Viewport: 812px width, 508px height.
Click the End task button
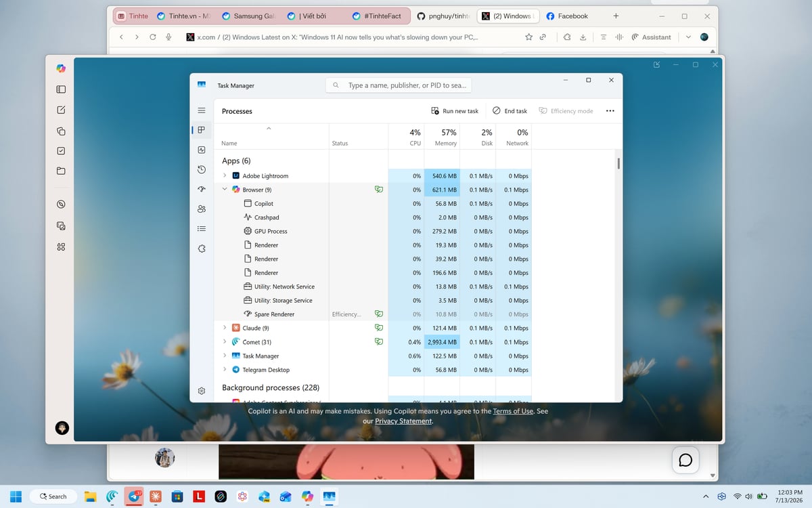pyautogui.click(x=510, y=111)
